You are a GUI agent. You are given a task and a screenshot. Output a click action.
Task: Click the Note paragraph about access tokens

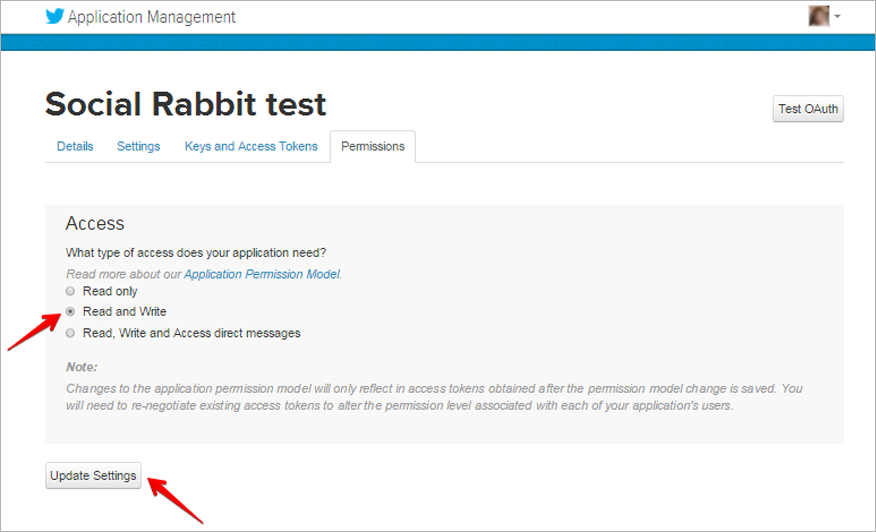point(434,397)
